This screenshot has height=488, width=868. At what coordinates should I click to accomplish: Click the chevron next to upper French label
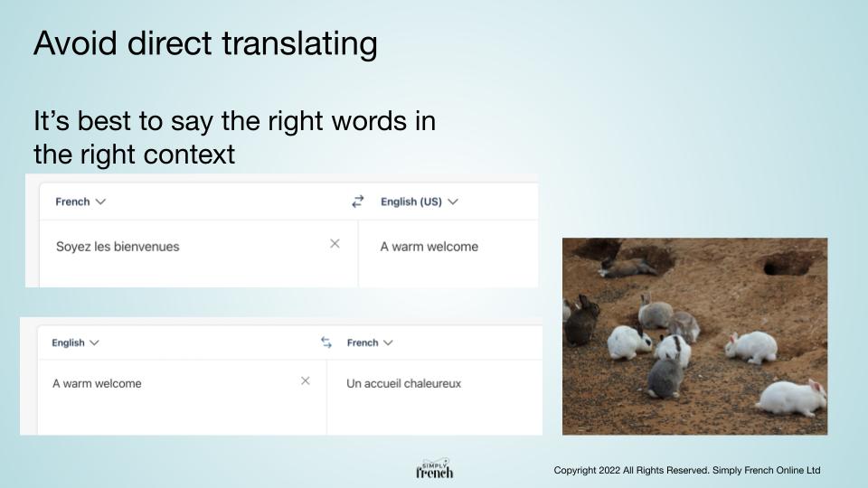tap(100, 202)
